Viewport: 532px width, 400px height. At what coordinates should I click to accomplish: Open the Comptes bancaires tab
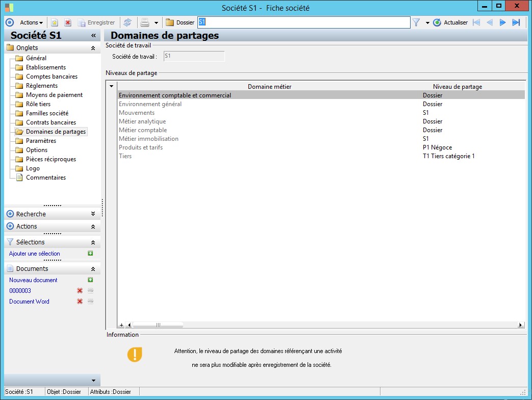pyautogui.click(x=52, y=77)
